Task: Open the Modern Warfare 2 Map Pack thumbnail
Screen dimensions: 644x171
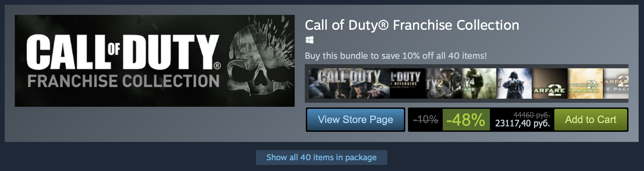Action: (x=585, y=83)
